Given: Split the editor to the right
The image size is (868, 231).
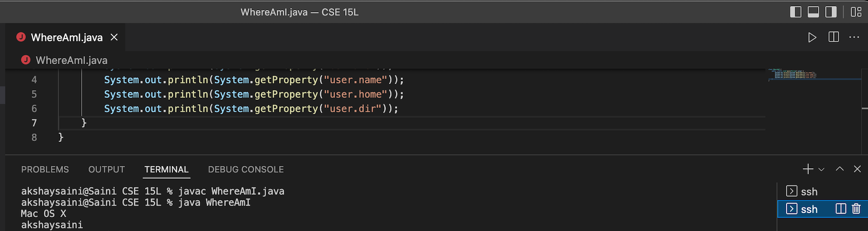Looking at the screenshot, I should point(834,37).
